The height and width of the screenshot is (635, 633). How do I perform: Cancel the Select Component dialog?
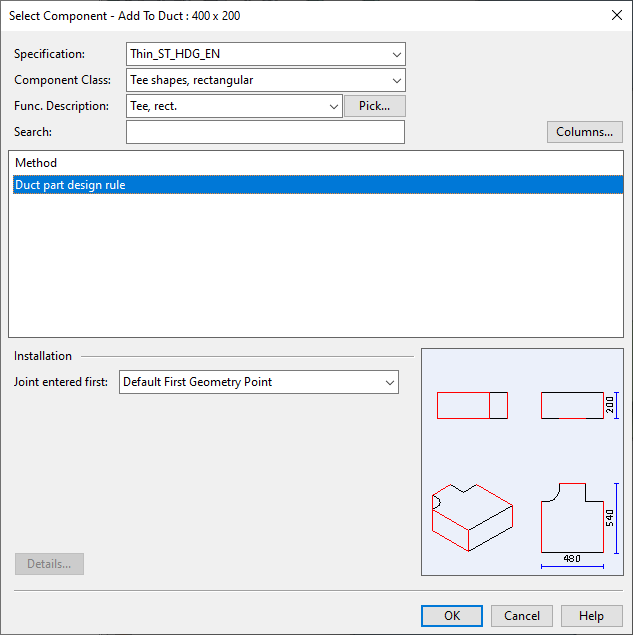point(522,616)
